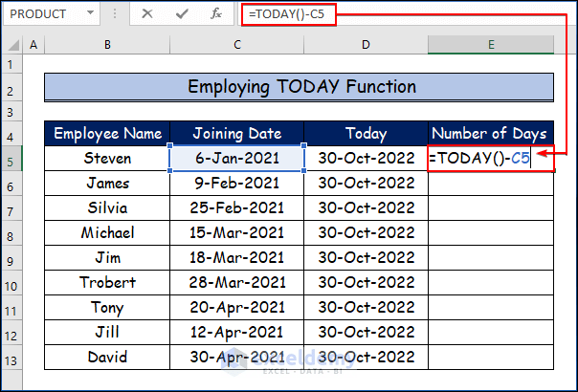Click the empty Number of Days cell for Jim
578x392 pixels.
tap(491, 258)
